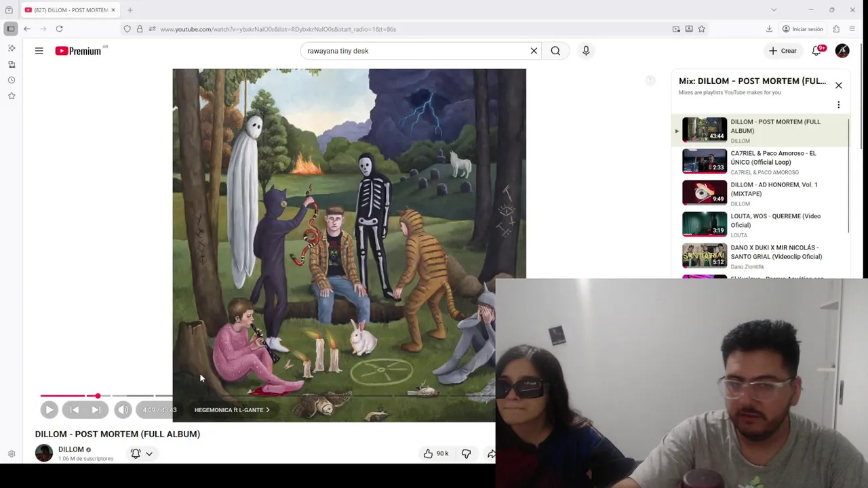Open the YouTube account avatar menu
Screen dimensions: 868x488
(x=842, y=51)
